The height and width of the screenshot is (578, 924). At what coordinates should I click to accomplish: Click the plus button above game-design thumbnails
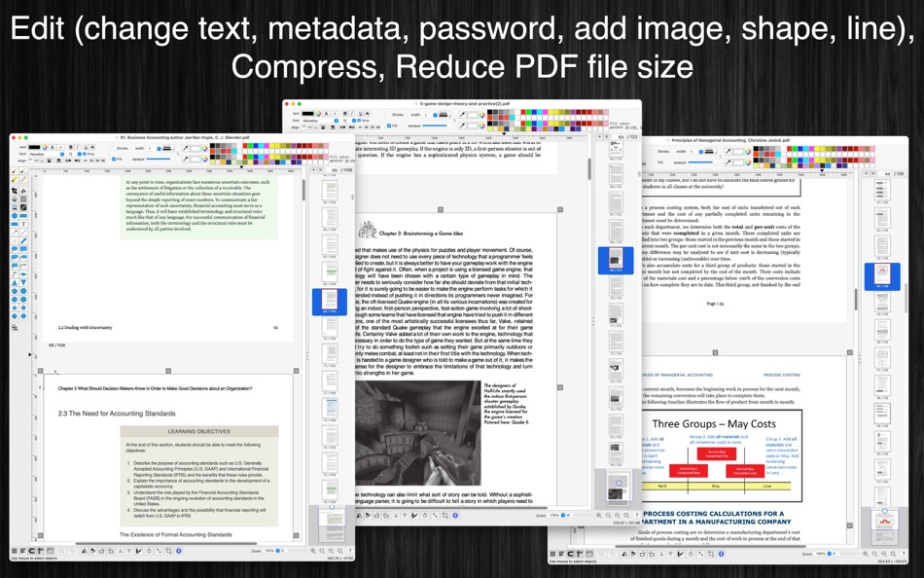click(599, 137)
